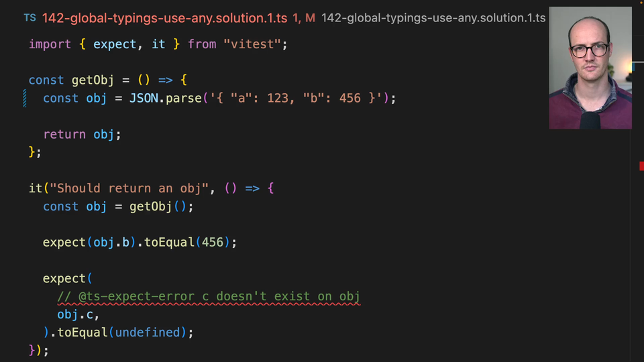Click the TS file icon in the tab
The image size is (644, 362).
[x=30, y=18]
